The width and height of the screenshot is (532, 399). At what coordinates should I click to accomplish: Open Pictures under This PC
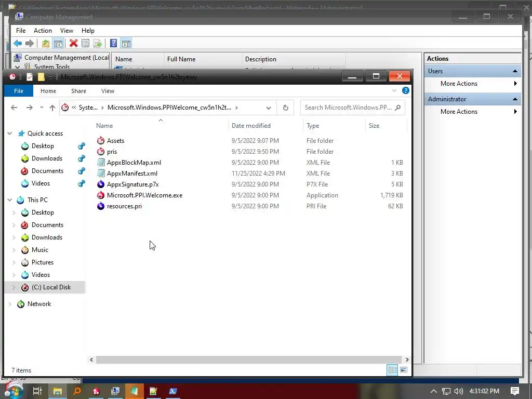43,262
